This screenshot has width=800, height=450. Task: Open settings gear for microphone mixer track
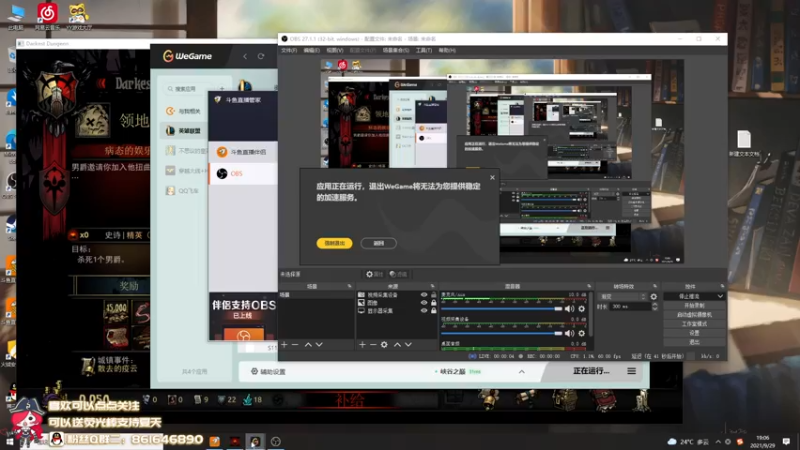(582, 309)
